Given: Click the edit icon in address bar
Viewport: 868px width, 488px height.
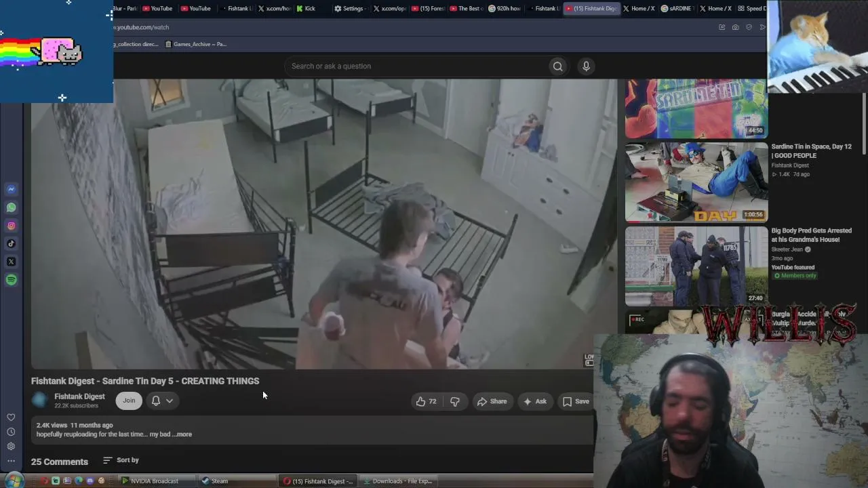Looking at the screenshot, I should 722,27.
